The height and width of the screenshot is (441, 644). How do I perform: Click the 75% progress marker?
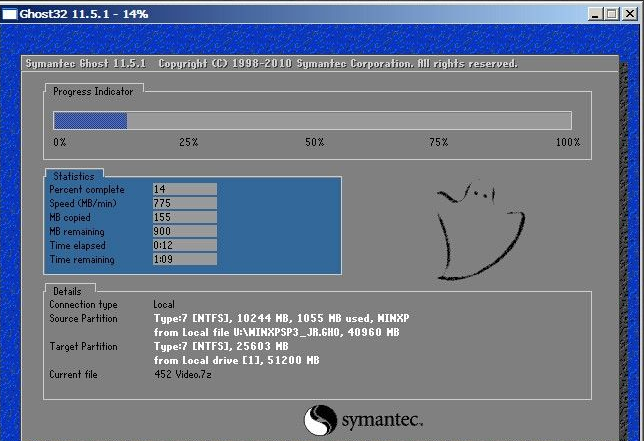pos(439,142)
